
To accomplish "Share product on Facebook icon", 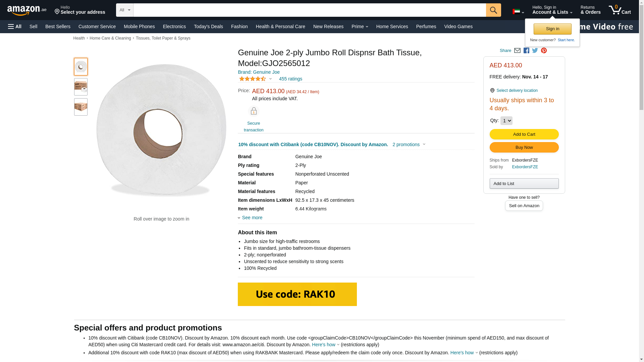I will click(x=526, y=51).
